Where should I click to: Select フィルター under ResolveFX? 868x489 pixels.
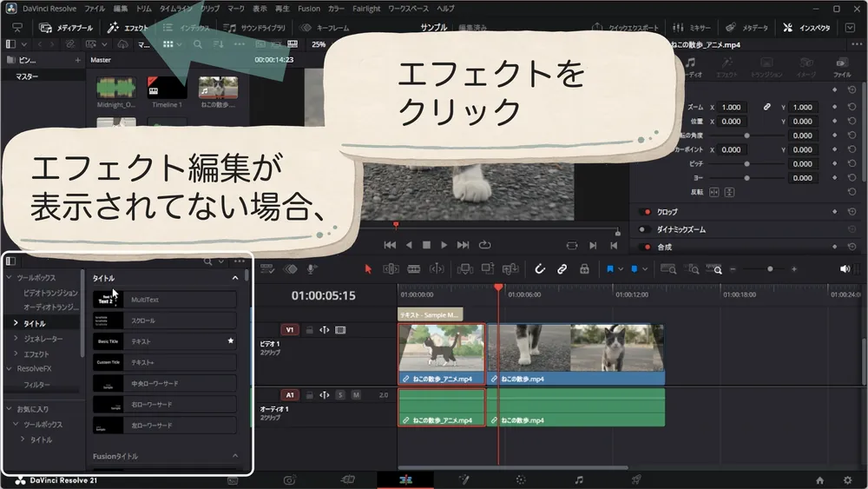coord(36,385)
